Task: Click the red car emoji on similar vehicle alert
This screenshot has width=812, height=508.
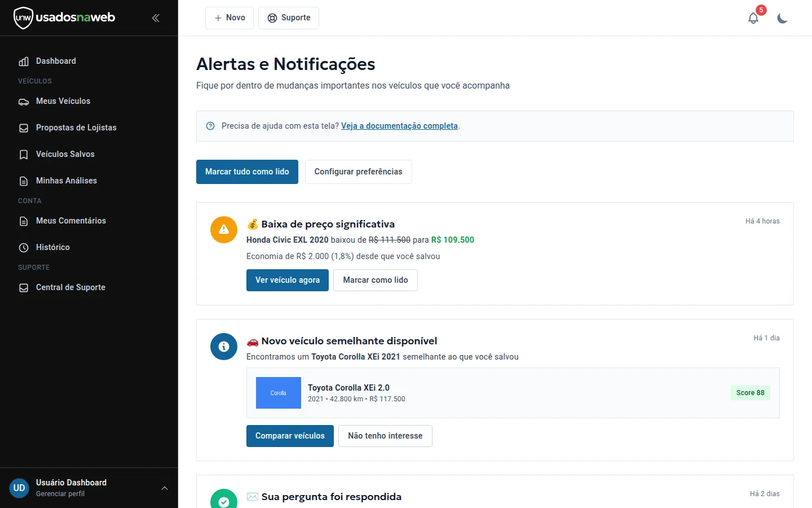Action: coord(253,341)
